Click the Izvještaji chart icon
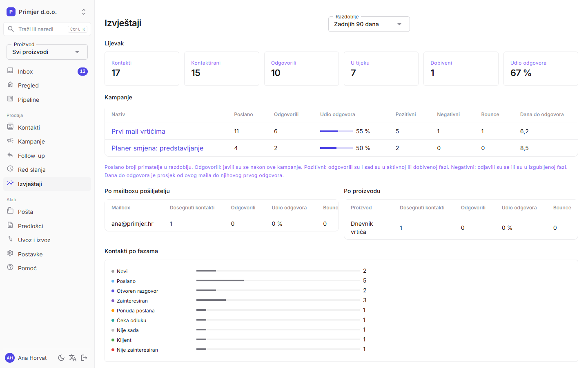Viewport: 588px width, 368px height. pos(10,183)
